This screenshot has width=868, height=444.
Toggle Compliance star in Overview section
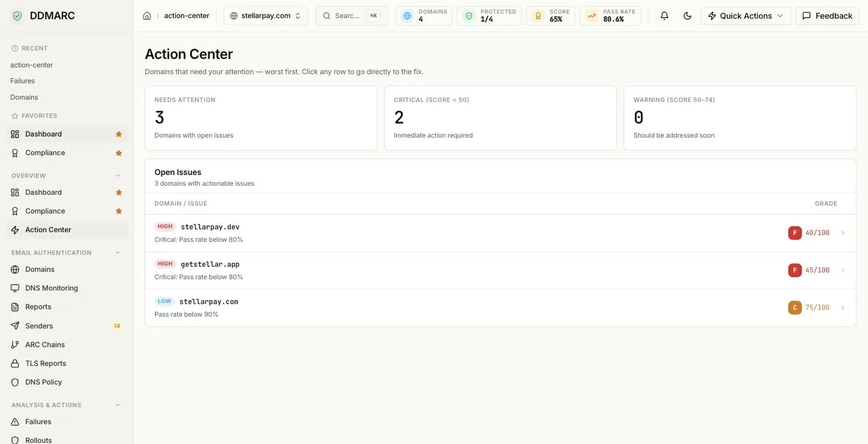pyautogui.click(x=119, y=211)
